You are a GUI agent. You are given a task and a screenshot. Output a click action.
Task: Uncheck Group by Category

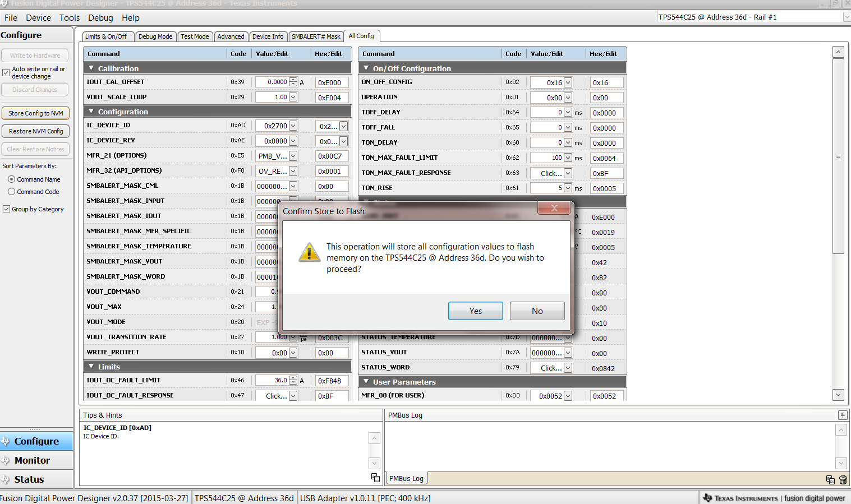point(6,209)
